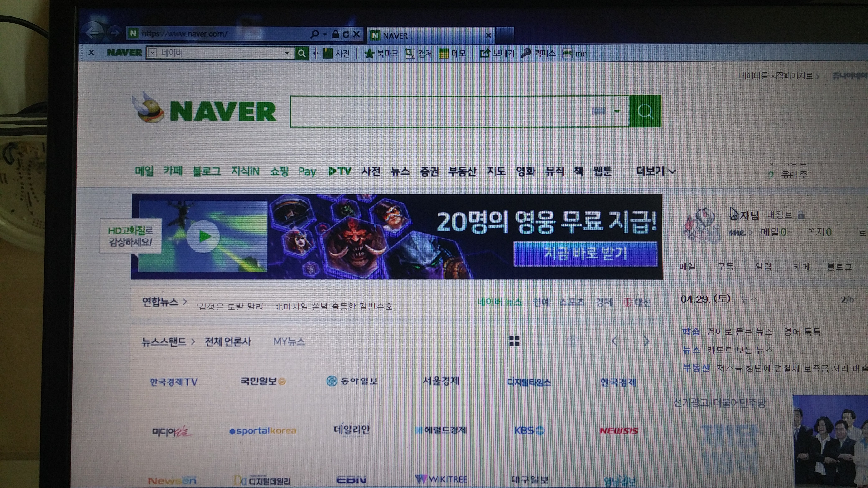Open 내정보 account info link
The width and height of the screenshot is (868, 488).
pos(780,215)
